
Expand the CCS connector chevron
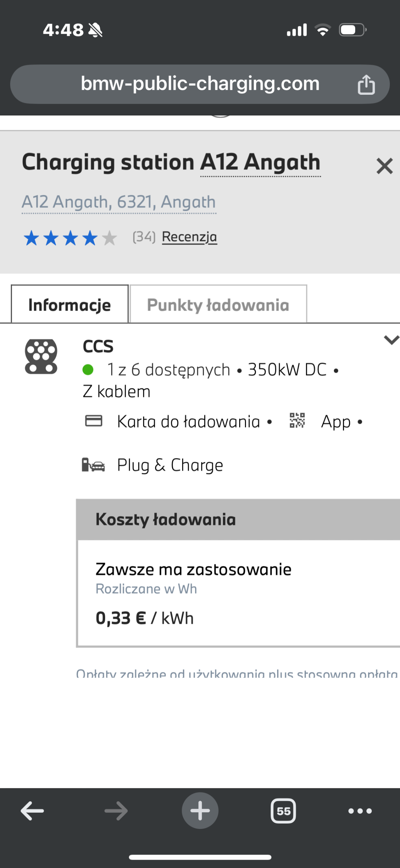pyautogui.click(x=391, y=340)
